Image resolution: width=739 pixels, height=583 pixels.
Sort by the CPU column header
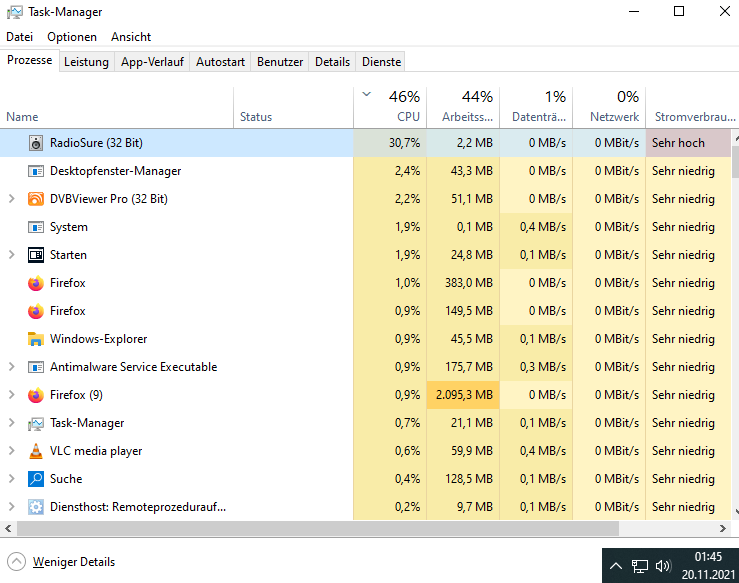(390, 107)
